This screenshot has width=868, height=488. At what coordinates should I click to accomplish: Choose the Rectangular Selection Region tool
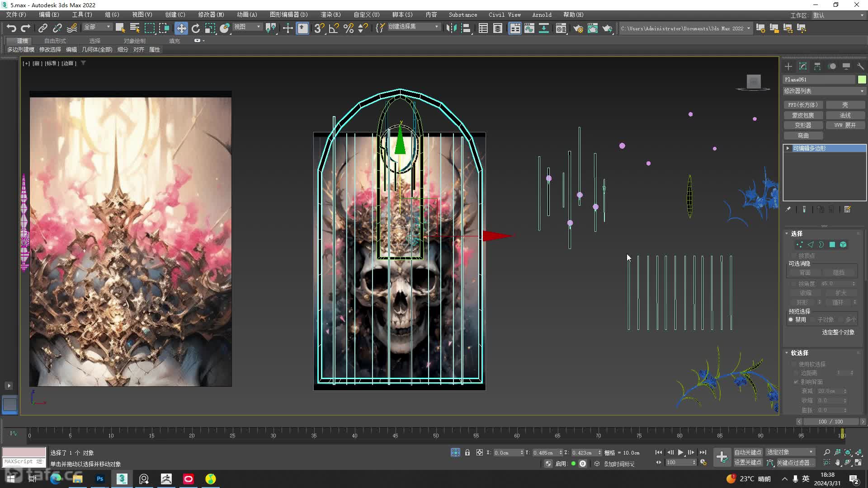tap(149, 28)
